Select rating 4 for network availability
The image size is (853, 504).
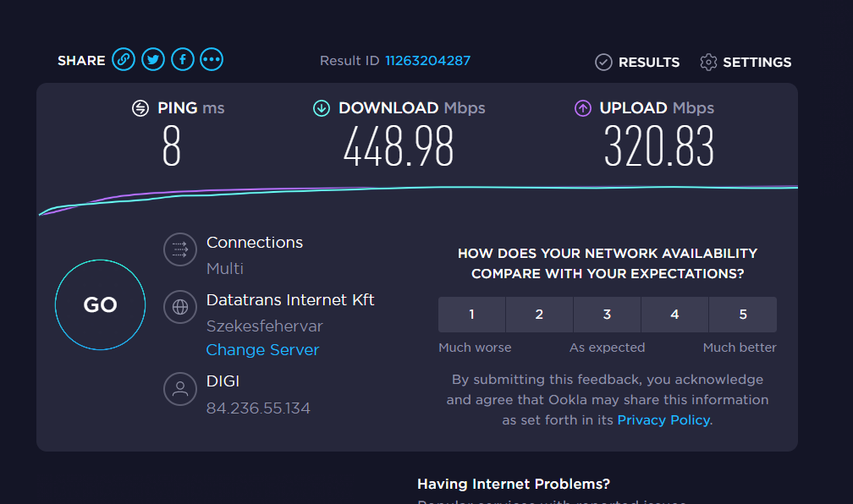coord(674,315)
